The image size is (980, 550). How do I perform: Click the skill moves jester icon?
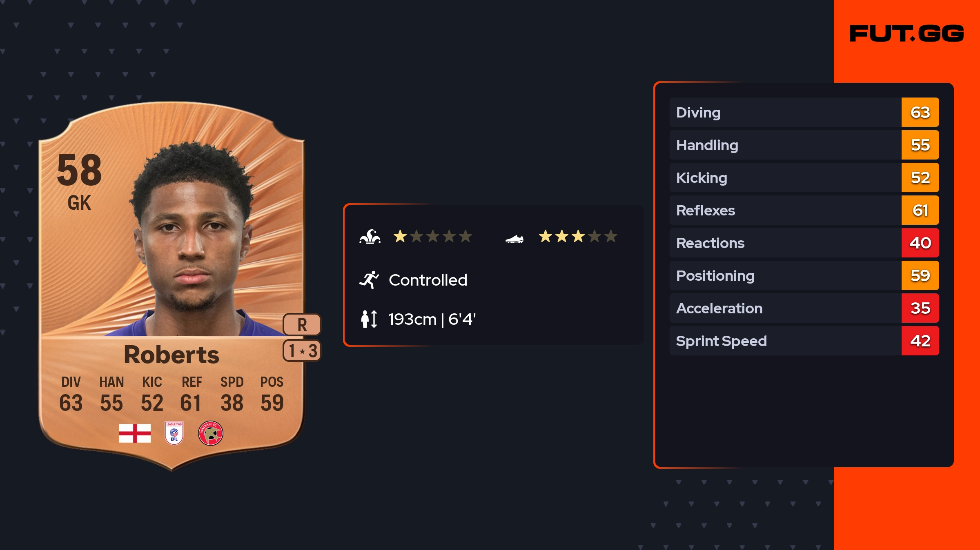(x=370, y=237)
